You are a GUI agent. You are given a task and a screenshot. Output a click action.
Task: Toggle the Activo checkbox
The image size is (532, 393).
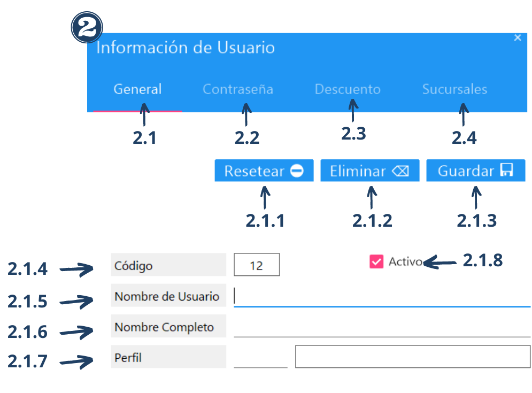[x=376, y=261]
